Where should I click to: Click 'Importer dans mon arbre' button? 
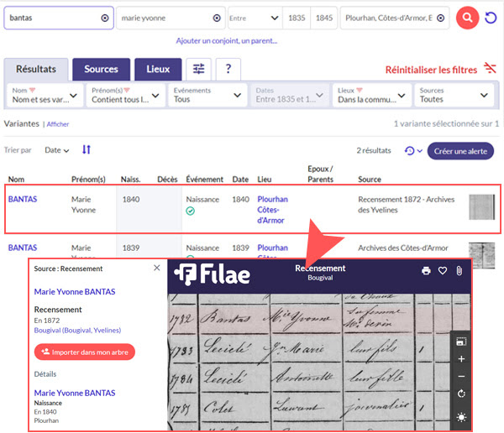[x=84, y=352]
